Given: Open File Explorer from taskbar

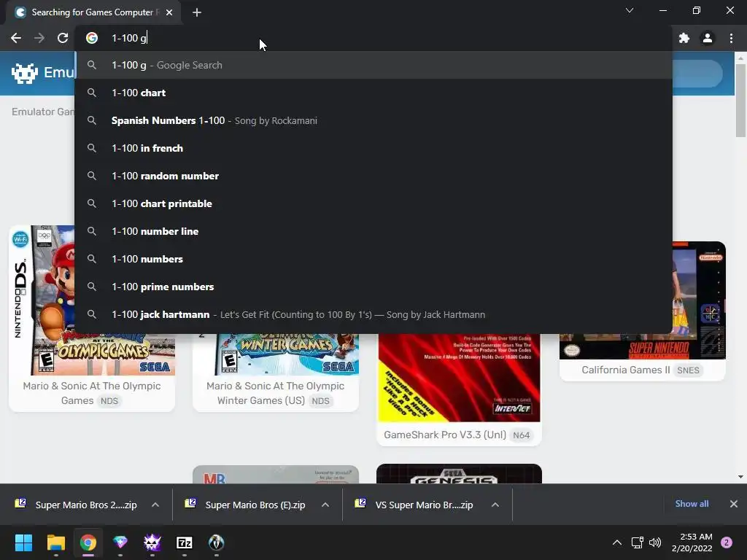Looking at the screenshot, I should pos(55,542).
